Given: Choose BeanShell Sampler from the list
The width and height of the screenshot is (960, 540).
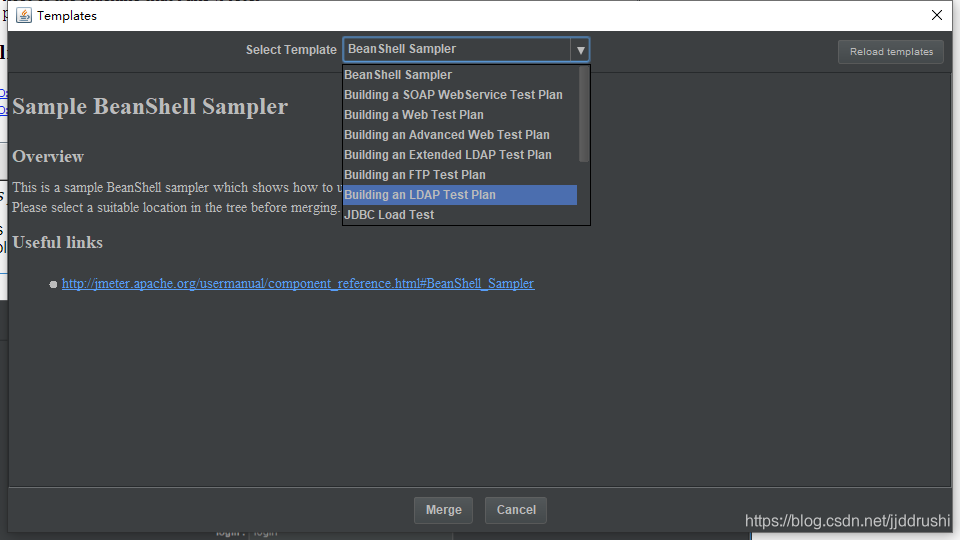Looking at the screenshot, I should tap(460, 75).
